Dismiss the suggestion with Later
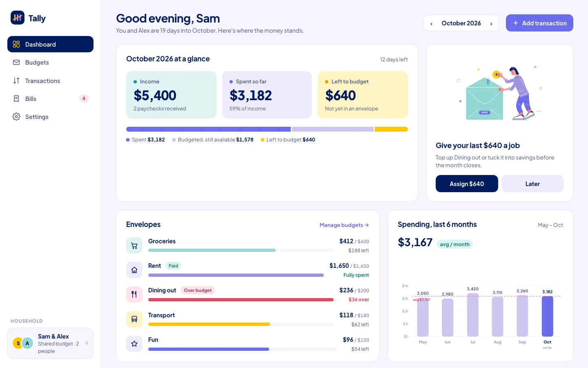Image resolution: width=588 pixels, height=368 pixels. [532, 184]
